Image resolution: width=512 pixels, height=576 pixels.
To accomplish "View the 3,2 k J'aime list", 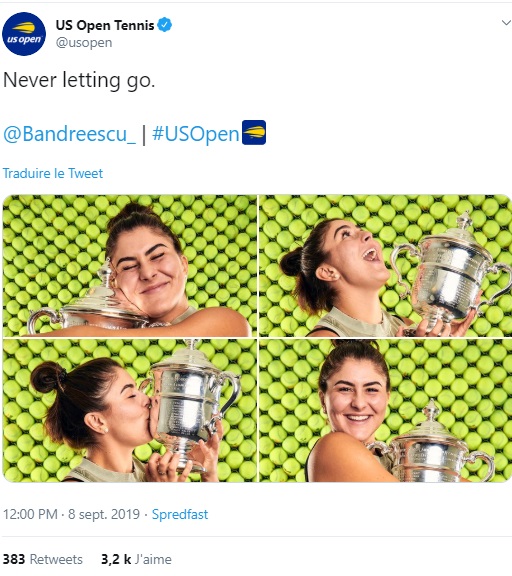I will click(136, 559).
